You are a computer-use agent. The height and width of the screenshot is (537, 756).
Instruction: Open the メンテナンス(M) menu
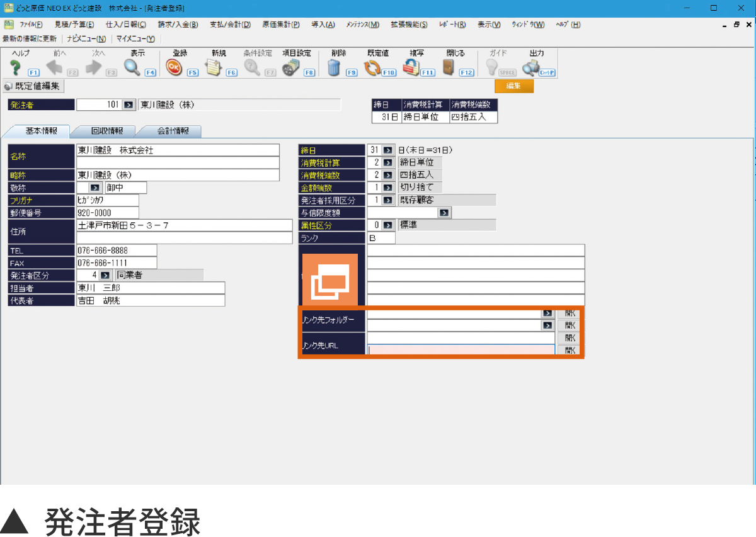(x=363, y=25)
